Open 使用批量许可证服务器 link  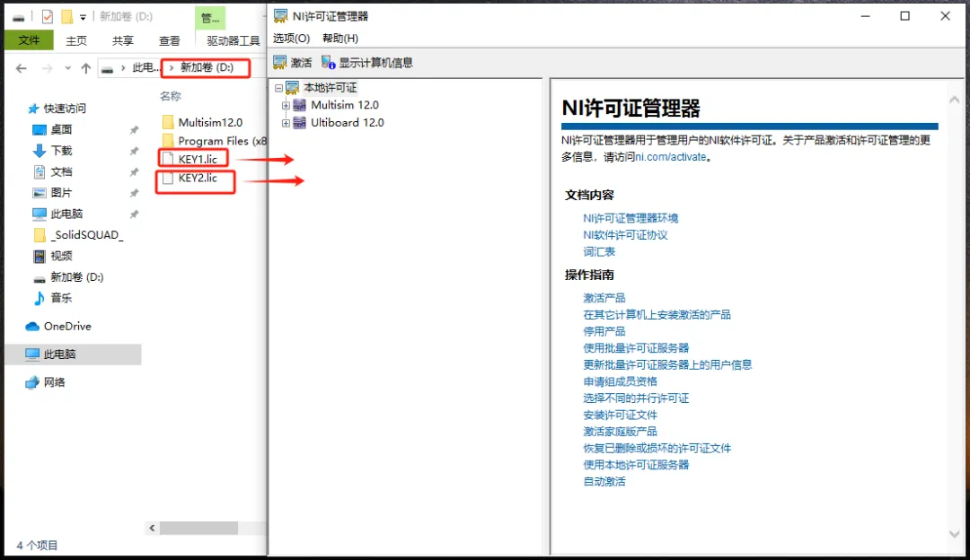(636, 348)
